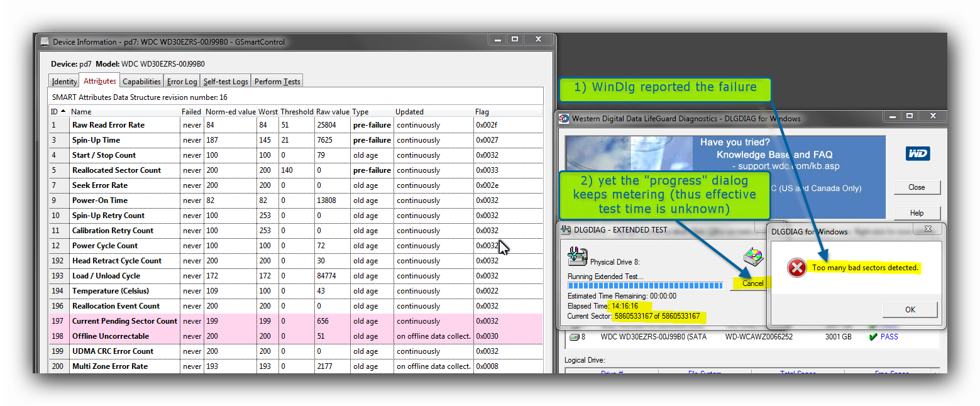Sort by the Worst column header

click(x=268, y=111)
